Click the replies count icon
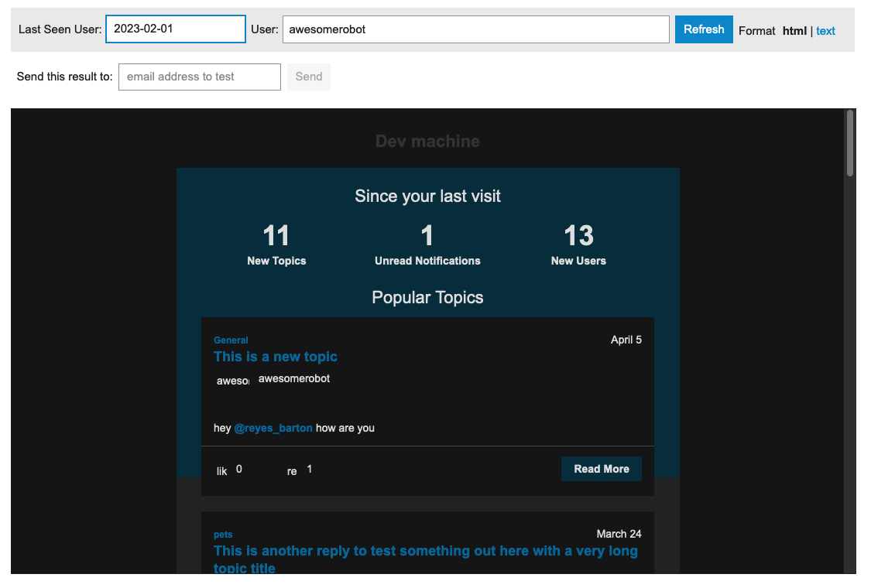 pos(292,470)
